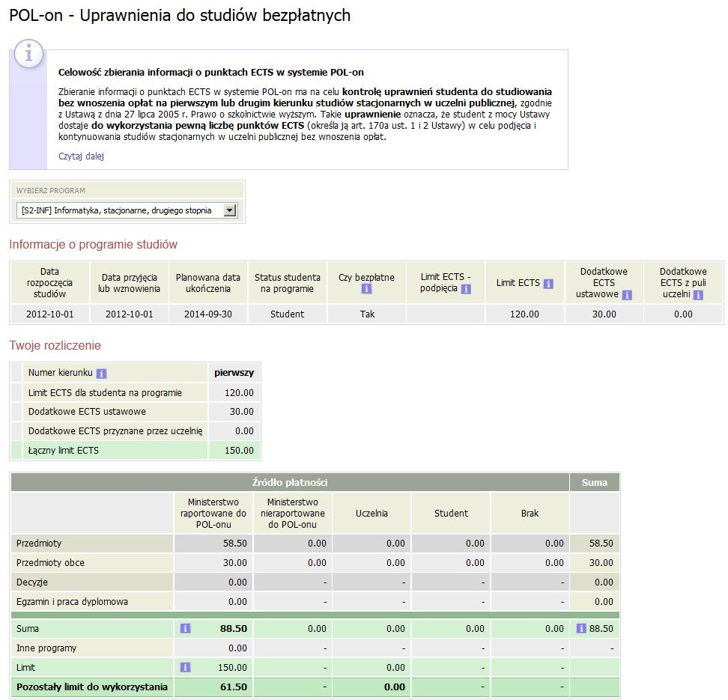The image size is (728, 700).
Task: Click the Łączny limit ECTS row label
Action: [64, 450]
